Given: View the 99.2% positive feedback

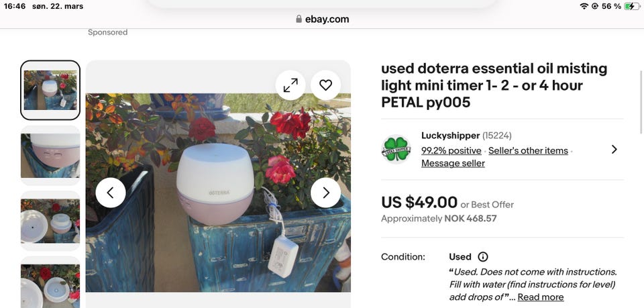Looking at the screenshot, I should pyautogui.click(x=451, y=150).
